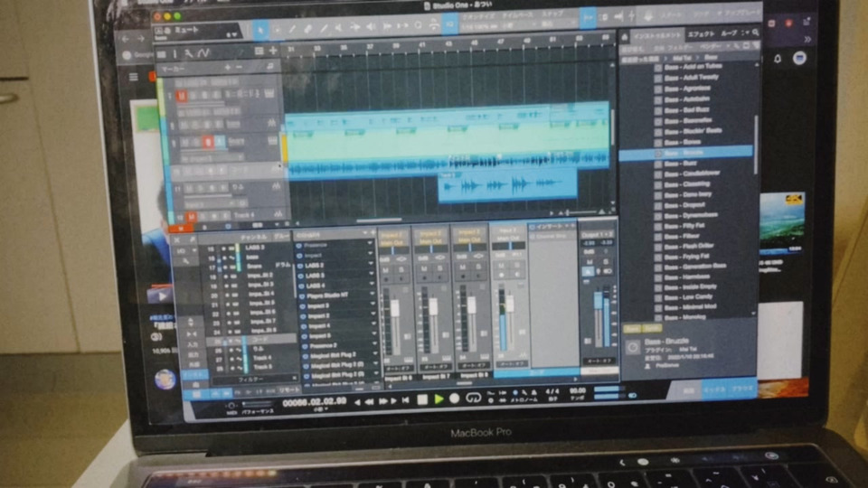Toggle the red mute button on track 1

click(x=181, y=96)
